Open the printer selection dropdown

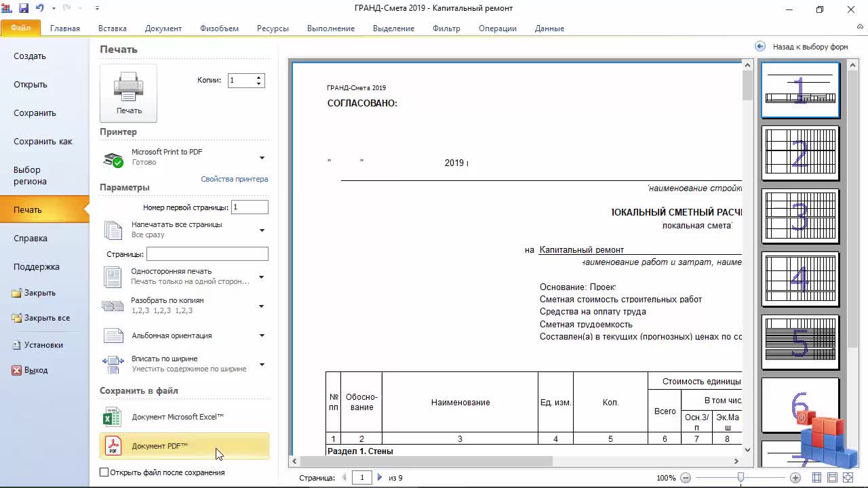[x=262, y=158]
